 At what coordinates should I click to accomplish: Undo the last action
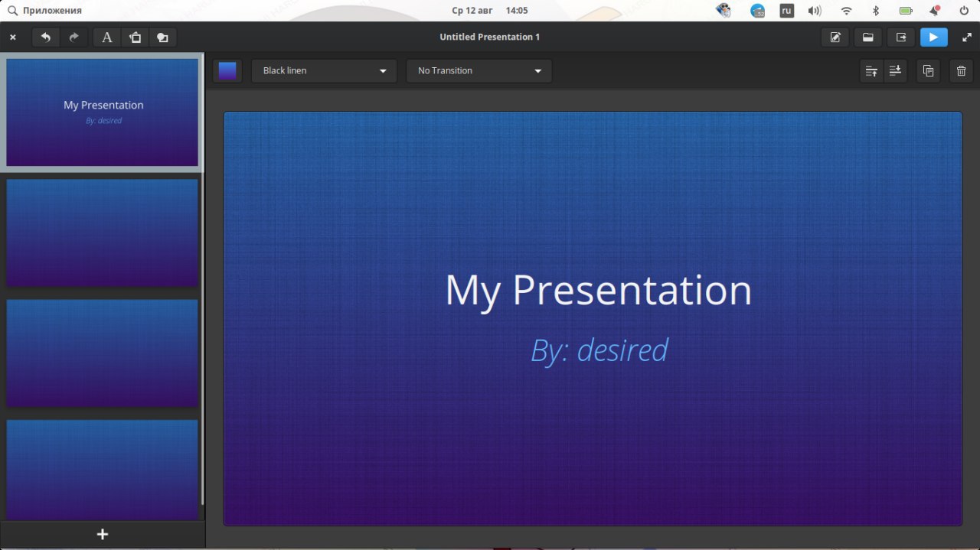pyautogui.click(x=46, y=37)
